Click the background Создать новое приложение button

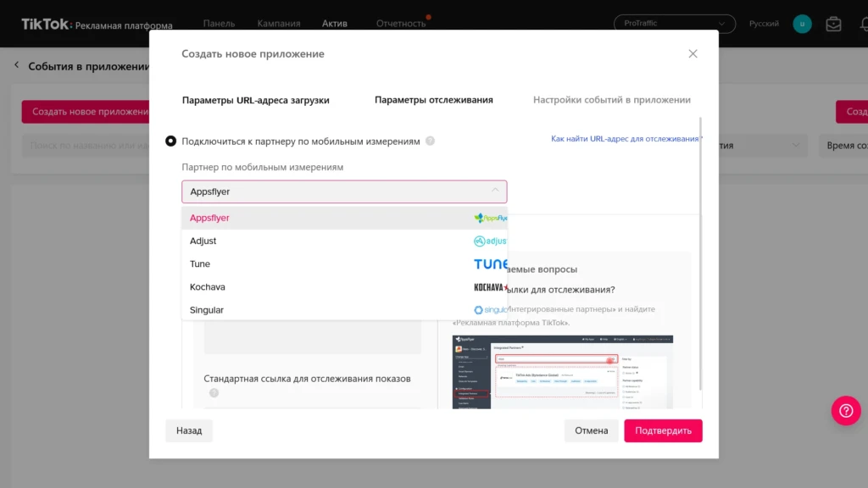point(86,112)
